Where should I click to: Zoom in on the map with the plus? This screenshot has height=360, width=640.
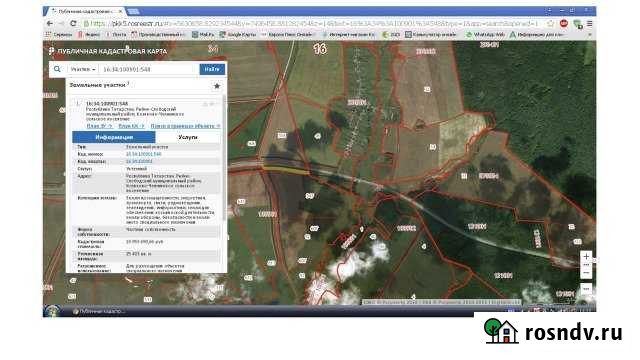(586, 257)
